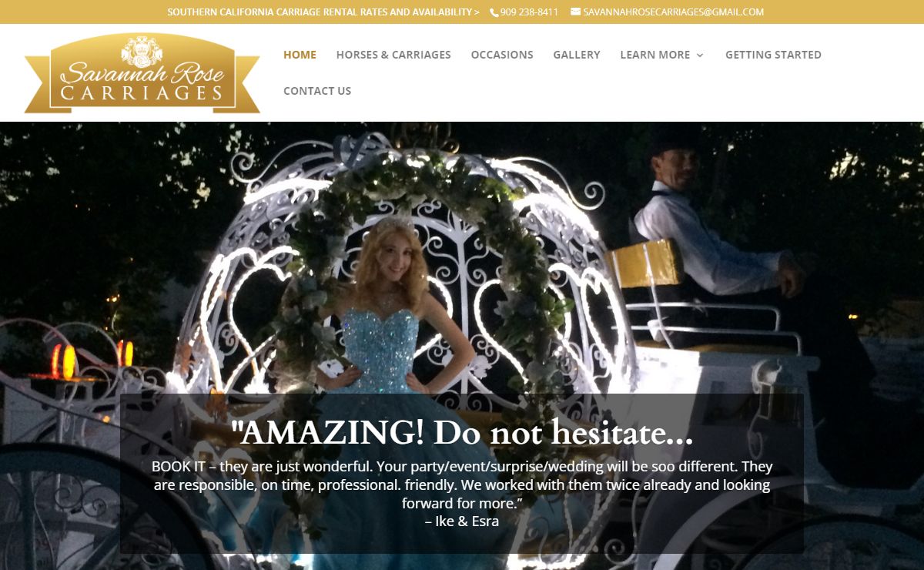Image resolution: width=924 pixels, height=570 pixels.
Task: Call the 909 238-8411 phone number
Action: [x=529, y=12]
